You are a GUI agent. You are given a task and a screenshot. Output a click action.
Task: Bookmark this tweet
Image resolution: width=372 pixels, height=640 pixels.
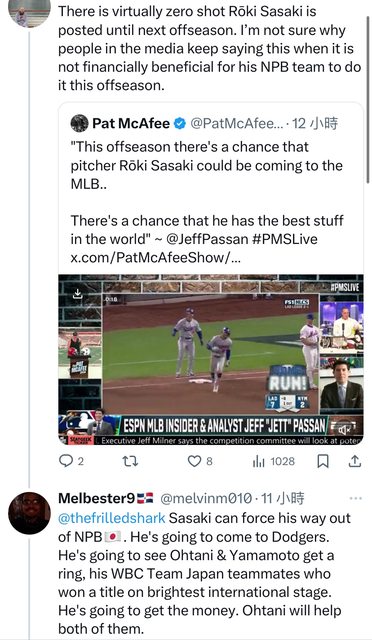pyautogui.click(x=323, y=462)
